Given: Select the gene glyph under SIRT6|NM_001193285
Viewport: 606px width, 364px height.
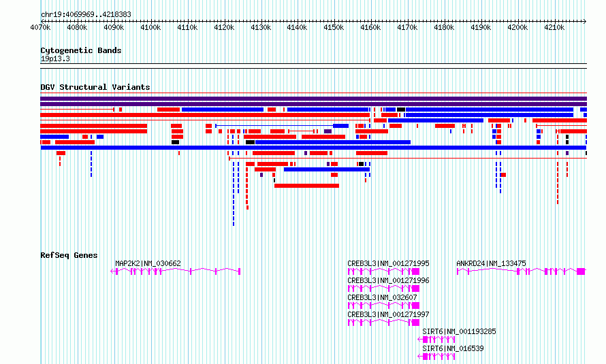Looking at the screenshot, I should [436, 340].
